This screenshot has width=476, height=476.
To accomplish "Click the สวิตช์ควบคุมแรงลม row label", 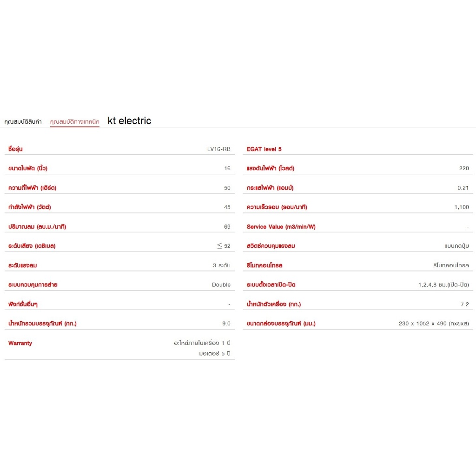I will point(271,246).
